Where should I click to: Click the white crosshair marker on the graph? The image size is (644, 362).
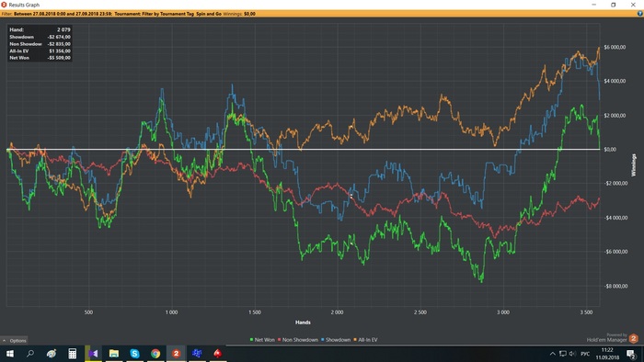pos(351,196)
